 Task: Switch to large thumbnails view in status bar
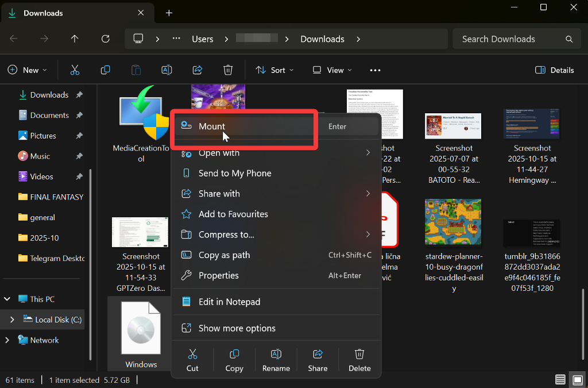point(576,380)
